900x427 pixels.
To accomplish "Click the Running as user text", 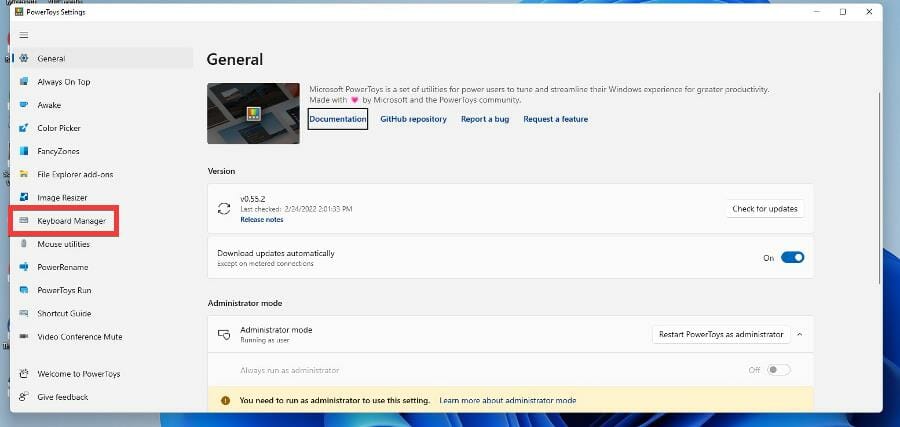I will (265, 340).
